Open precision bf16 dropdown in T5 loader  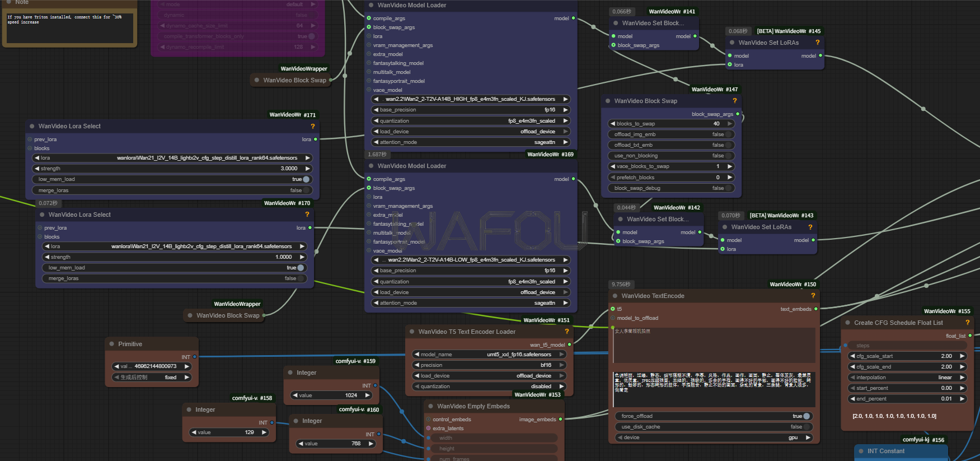pos(489,365)
